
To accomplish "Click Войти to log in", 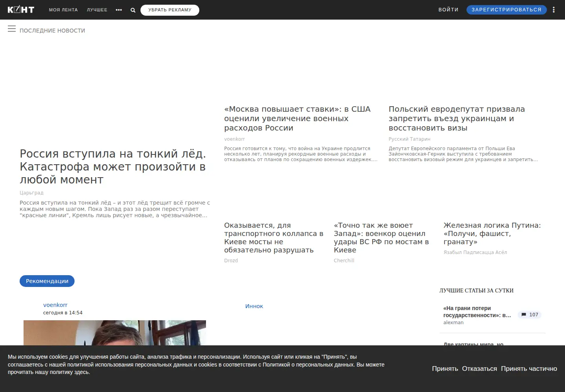I will (x=448, y=10).
